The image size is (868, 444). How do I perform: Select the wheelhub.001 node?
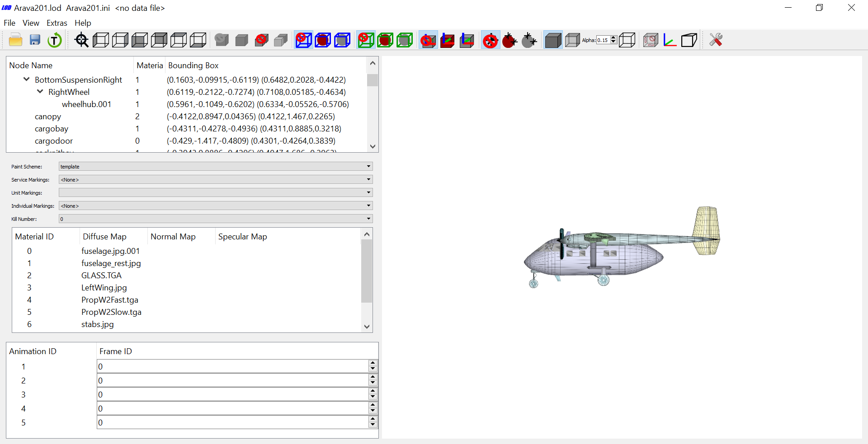(86, 104)
